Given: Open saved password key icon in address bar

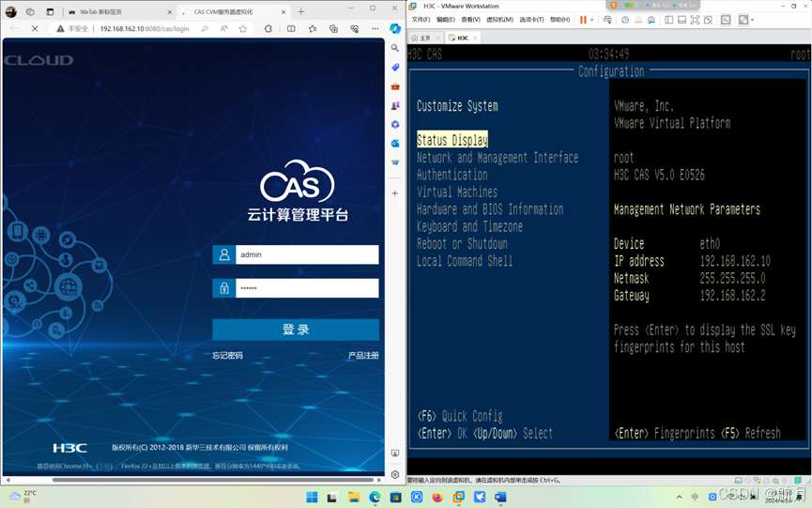Looking at the screenshot, I should coord(205,28).
